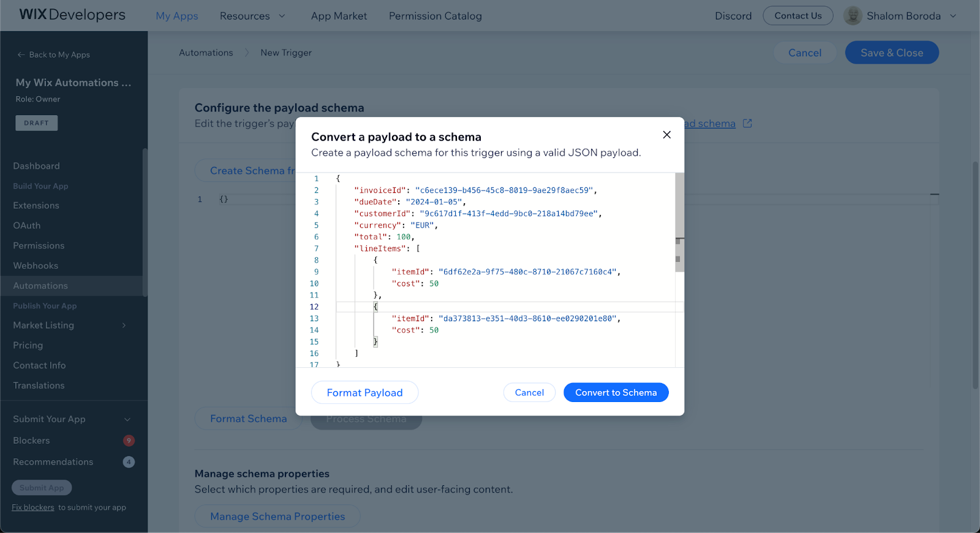Open Webhooks in the sidebar

pos(36,266)
